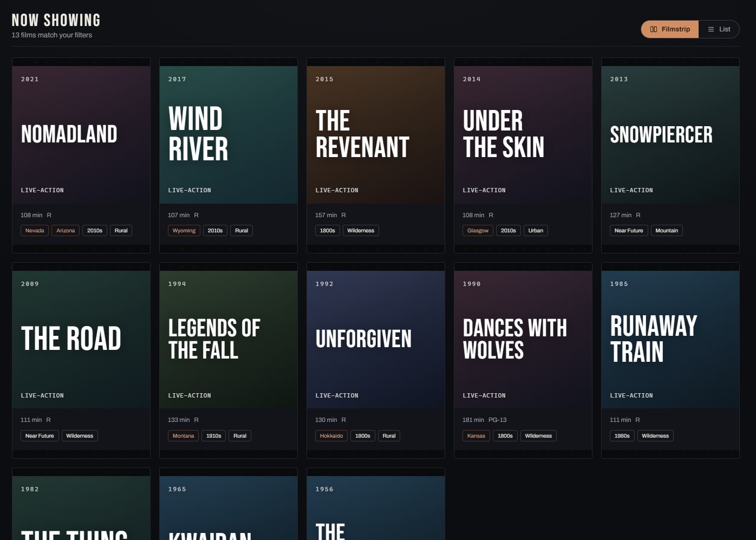Viewport: 756px width, 540px height.
Task: Choose Rural tag under Legends of the Fall
Action: (240, 436)
